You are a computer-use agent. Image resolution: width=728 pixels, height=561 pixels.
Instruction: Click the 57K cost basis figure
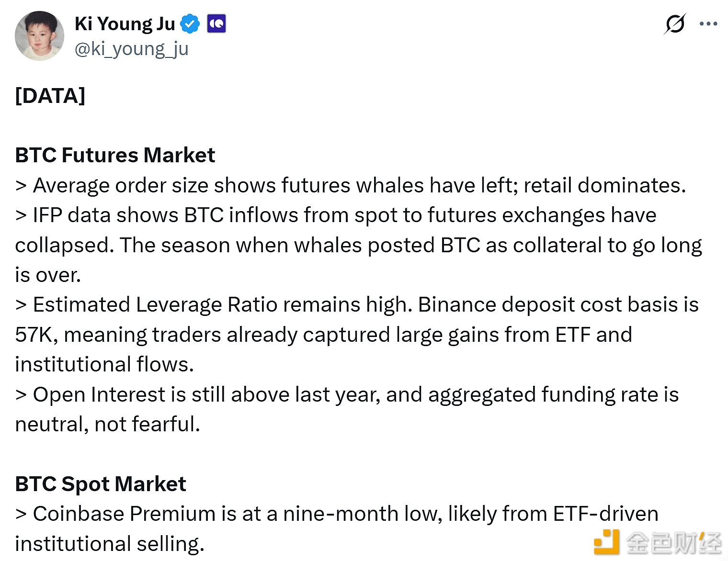pyautogui.click(x=33, y=335)
